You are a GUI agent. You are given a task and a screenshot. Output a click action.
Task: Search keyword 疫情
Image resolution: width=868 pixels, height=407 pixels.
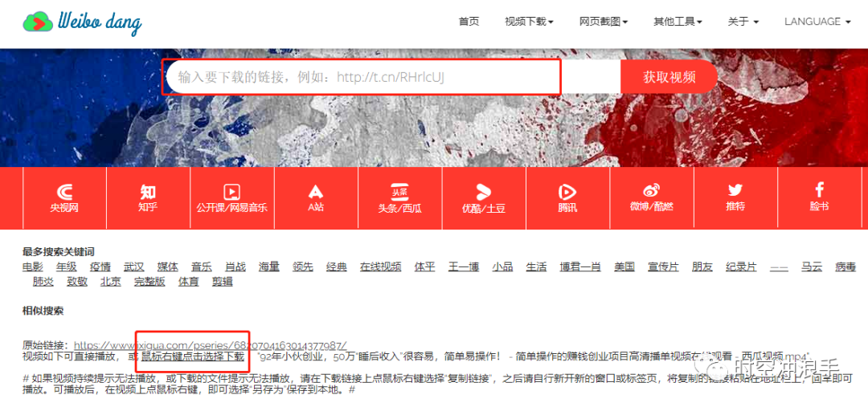click(100, 267)
